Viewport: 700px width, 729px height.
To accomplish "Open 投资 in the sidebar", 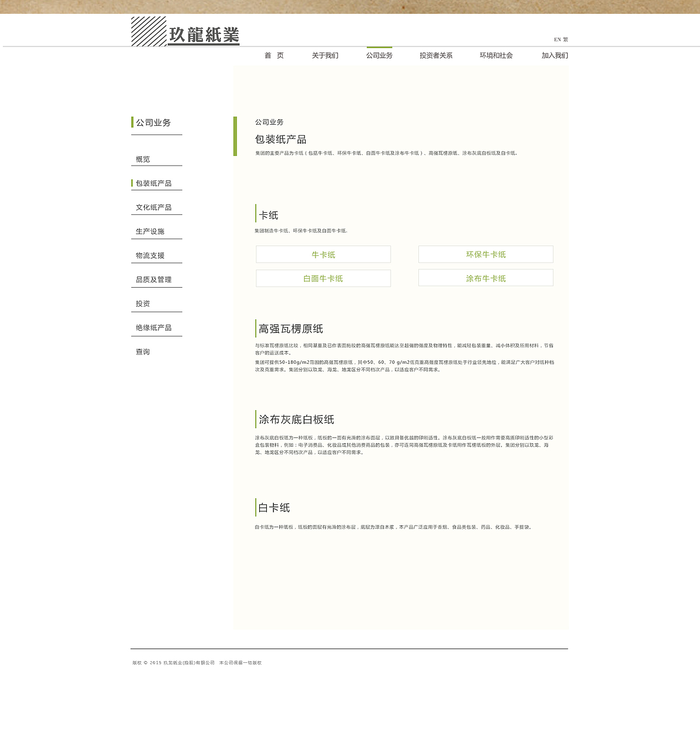I will coord(143,304).
